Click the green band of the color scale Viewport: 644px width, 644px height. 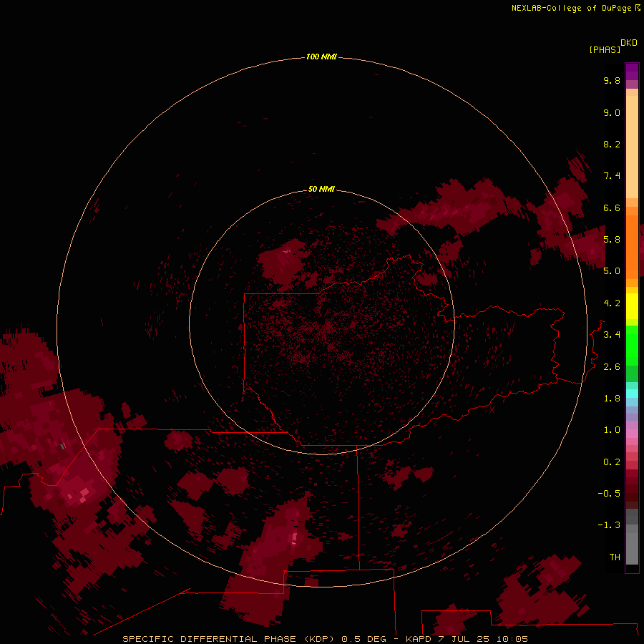[632, 345]
